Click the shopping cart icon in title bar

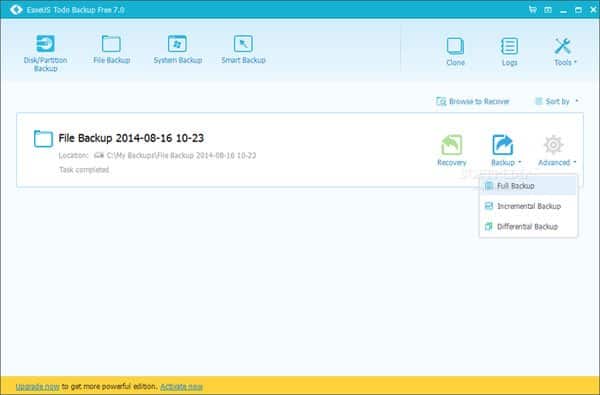tap(532, 10)
